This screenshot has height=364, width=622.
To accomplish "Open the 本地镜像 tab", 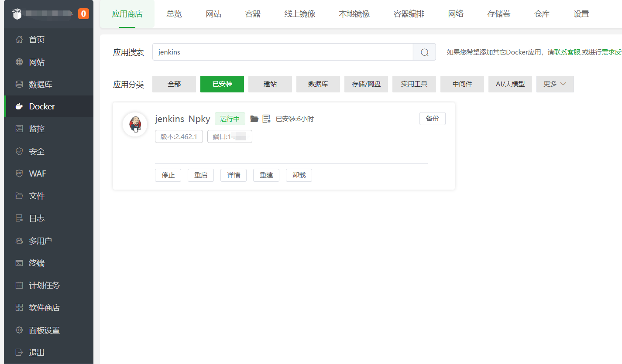I will (x=354, y=14).
